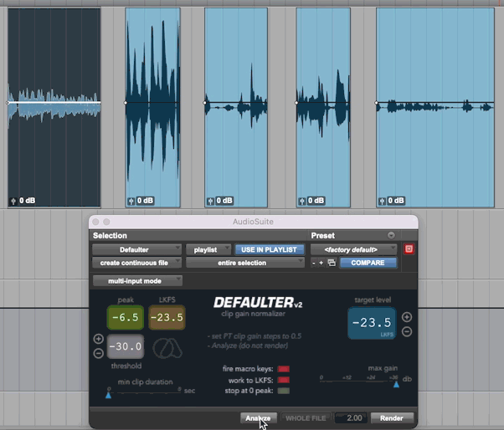Toggle USE IN PLAYLIST button
This screenshot has width=504, height=430.
click(x=269, y=250)
